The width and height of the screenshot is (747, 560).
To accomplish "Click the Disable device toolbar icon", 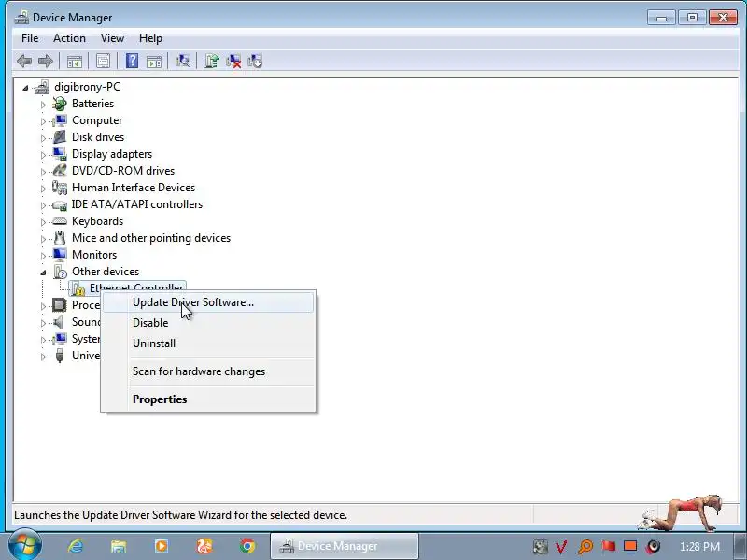I will (x=255, y=61).
